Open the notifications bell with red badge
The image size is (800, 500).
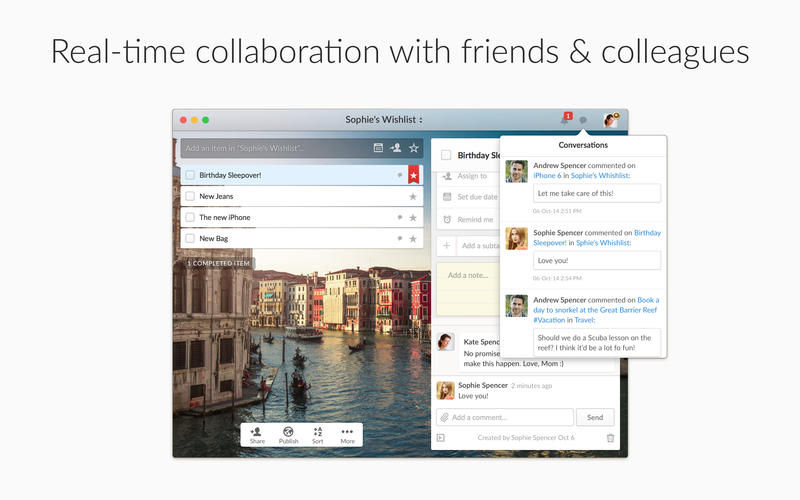click(x=564, y=120)
